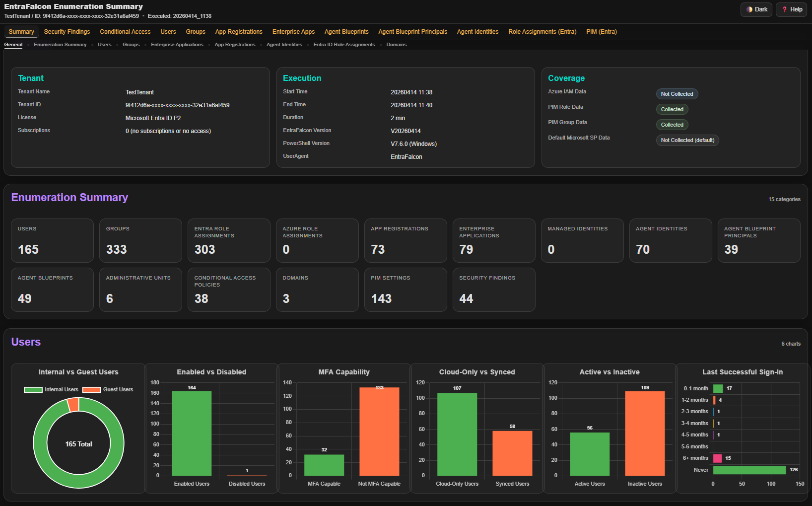Open the Agent Blueprints tab

coord(346,32)
